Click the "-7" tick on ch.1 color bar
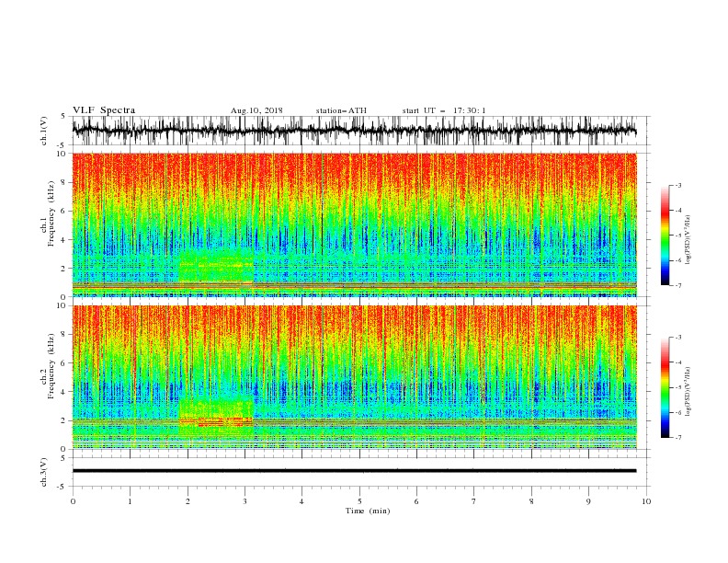Image resolution: width=728 pixels, height=563 pixels. [x=677, y=285]
